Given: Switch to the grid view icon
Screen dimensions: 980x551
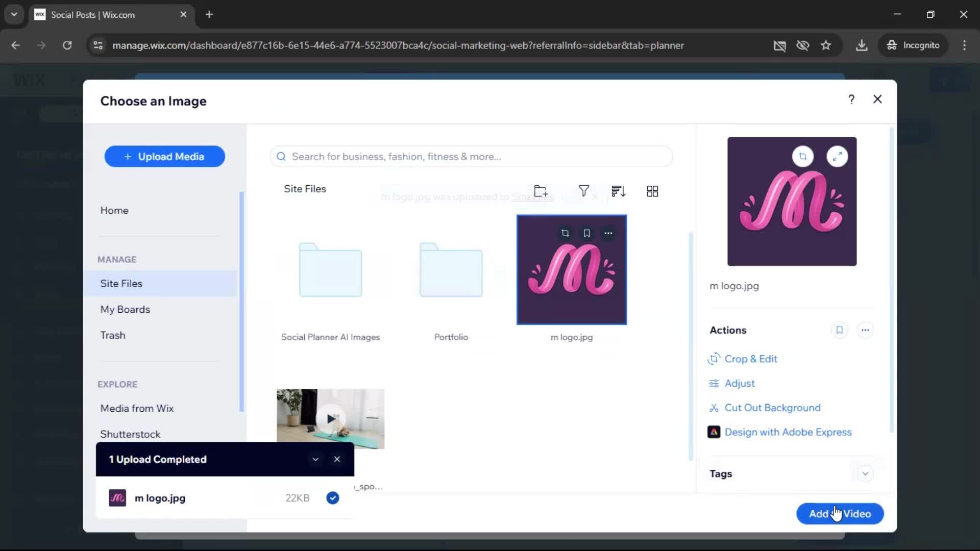Looking at the screenshot, I should [652, 191].
